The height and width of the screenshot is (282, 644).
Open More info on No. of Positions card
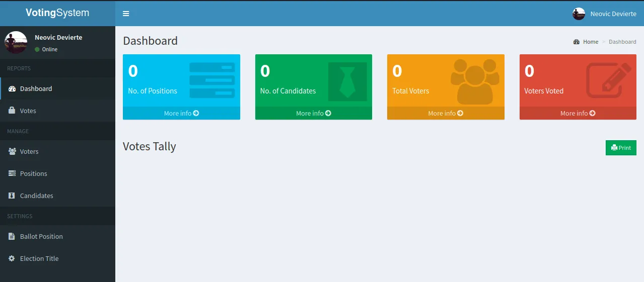click(181, 113)
